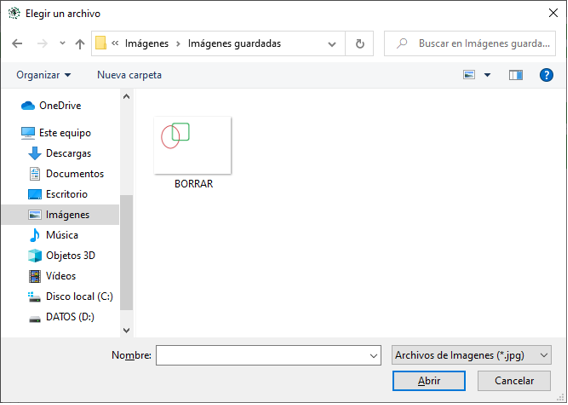Click the navigation pane scroll up arrow
Viewport: 568px width, 405px height.
[x=126, y=96]
